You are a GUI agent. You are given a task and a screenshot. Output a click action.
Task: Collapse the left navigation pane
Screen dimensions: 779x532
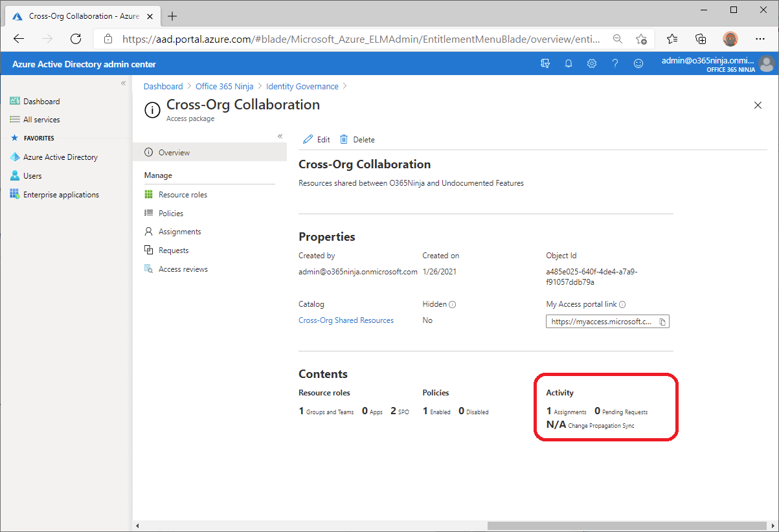click(122, 83)
